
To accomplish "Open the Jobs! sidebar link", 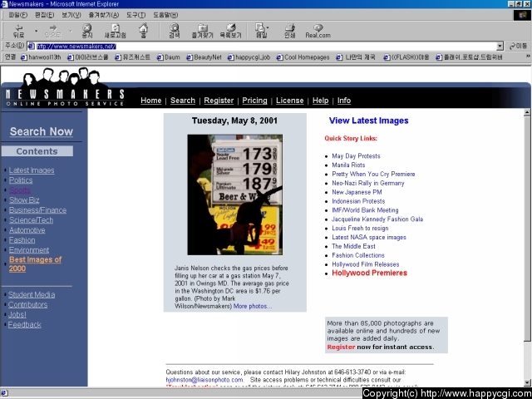I will [17, 314].
